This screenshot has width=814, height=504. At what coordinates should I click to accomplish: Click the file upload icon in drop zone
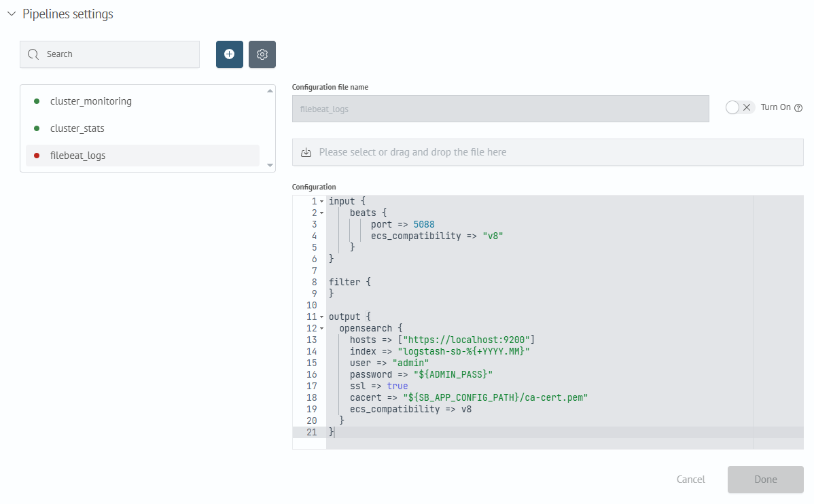(306, 152)
